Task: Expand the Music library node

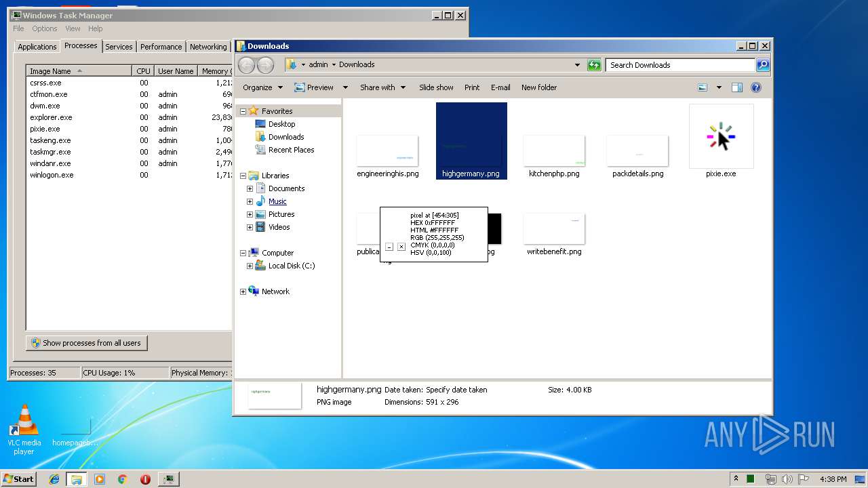Action: point(250,201)
